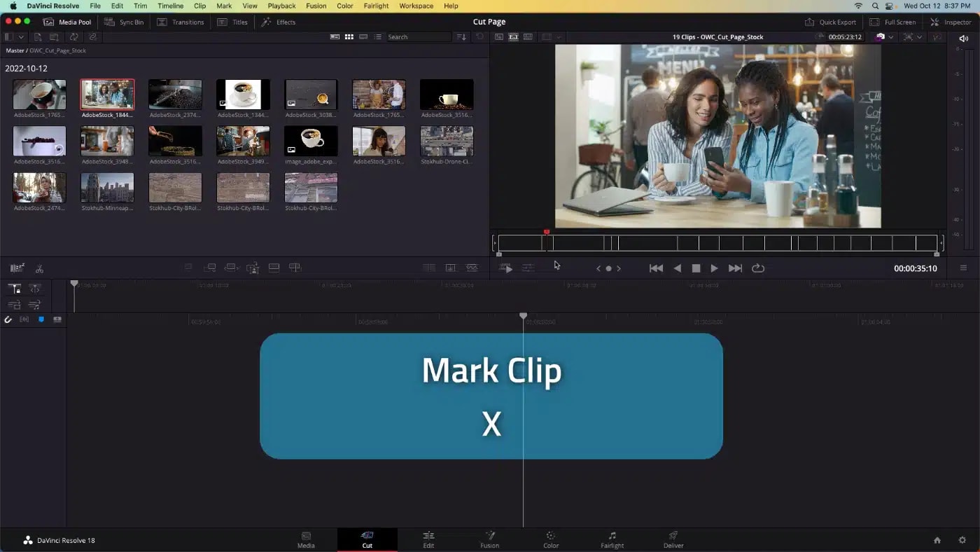Viewport: 980px width, 552px height.
Task: Click the Quick Export button
Action: 831,22
